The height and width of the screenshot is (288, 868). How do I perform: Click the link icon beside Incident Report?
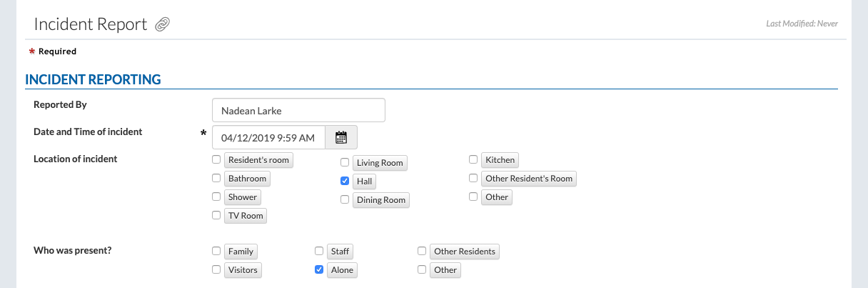click(162, 25)
